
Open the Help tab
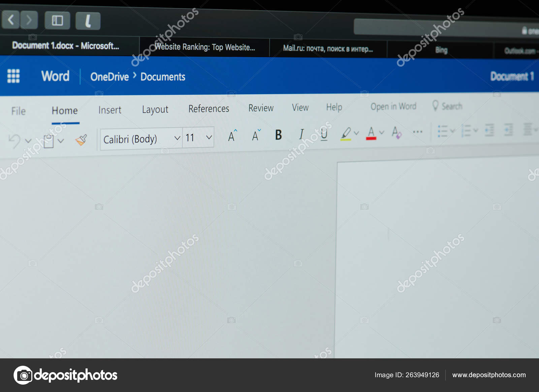tap(334, 107)
